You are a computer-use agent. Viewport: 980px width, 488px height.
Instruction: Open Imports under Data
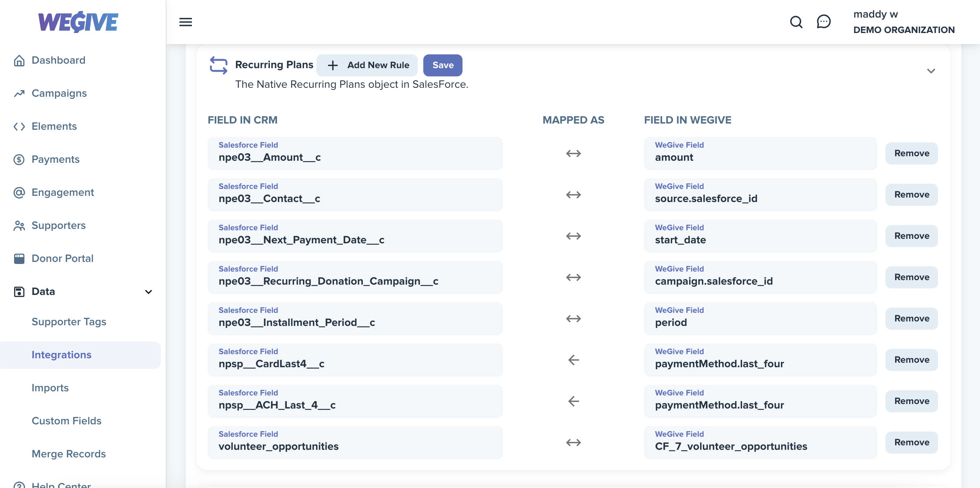point(50,388)
